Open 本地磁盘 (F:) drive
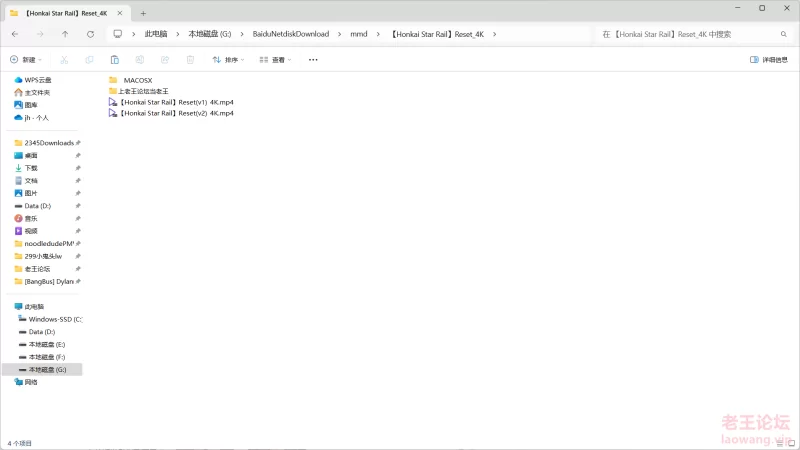The height and width of the screenshot is (450, 800). (42, 357)
